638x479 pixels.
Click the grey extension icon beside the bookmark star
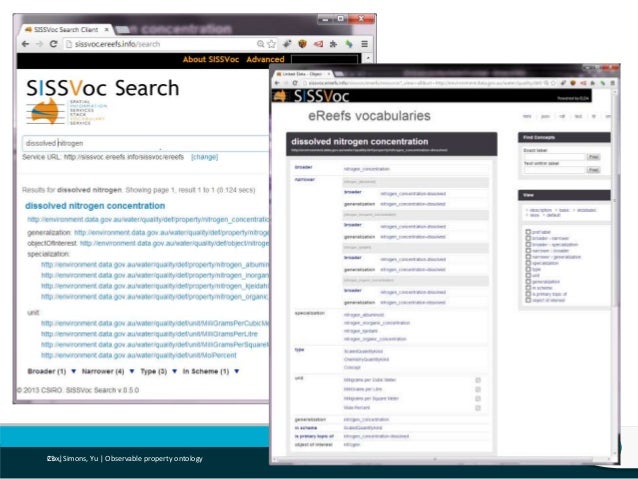point(287,44)
